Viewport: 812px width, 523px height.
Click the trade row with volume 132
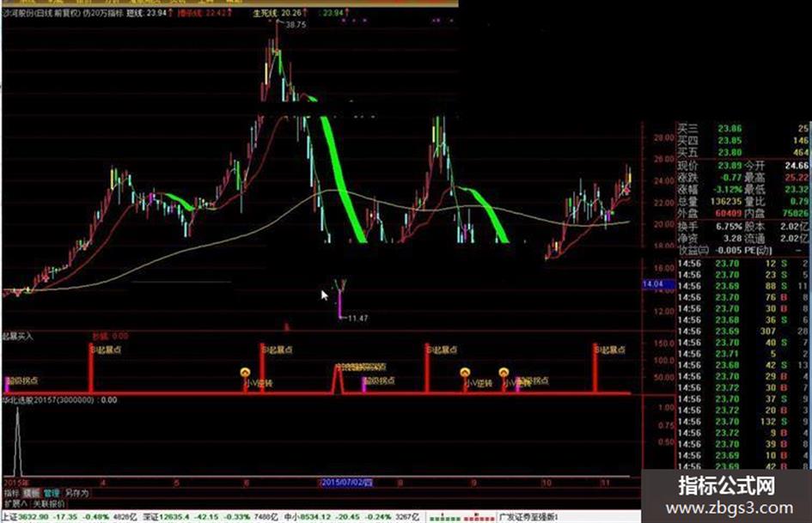click(x=743, y=422)
